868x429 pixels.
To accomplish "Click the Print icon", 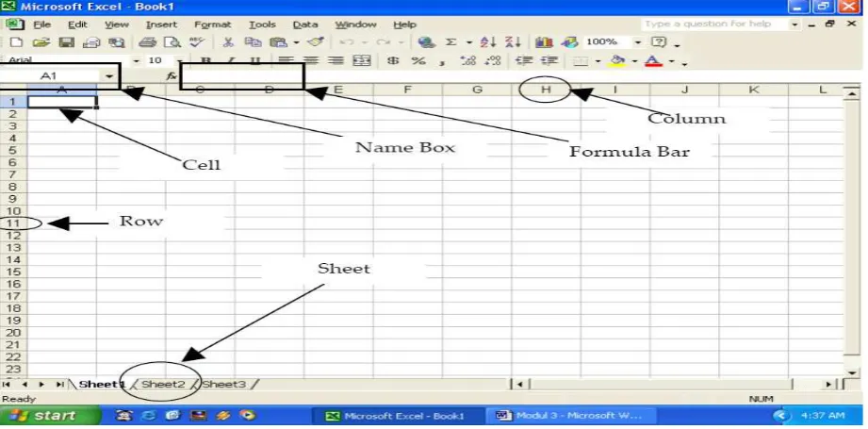I will pos(147,42).
